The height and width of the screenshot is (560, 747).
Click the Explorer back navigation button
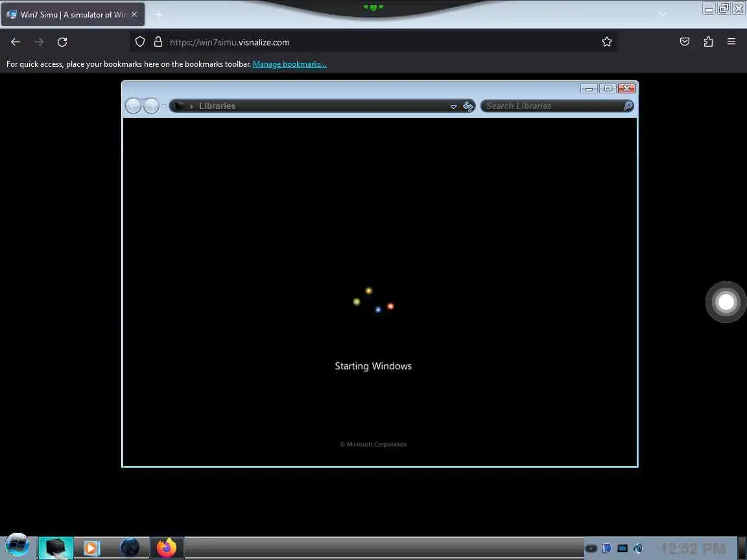point(133,106)
